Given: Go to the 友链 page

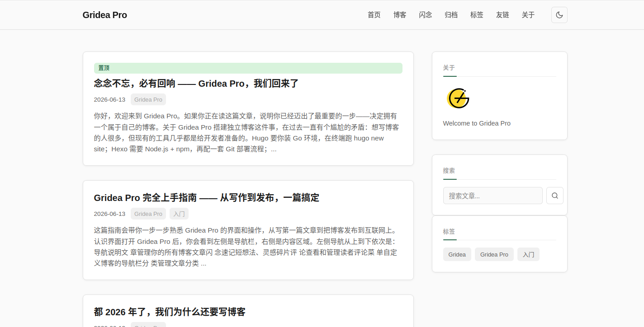Looking at the screenshot, I should tap(502, 15).
